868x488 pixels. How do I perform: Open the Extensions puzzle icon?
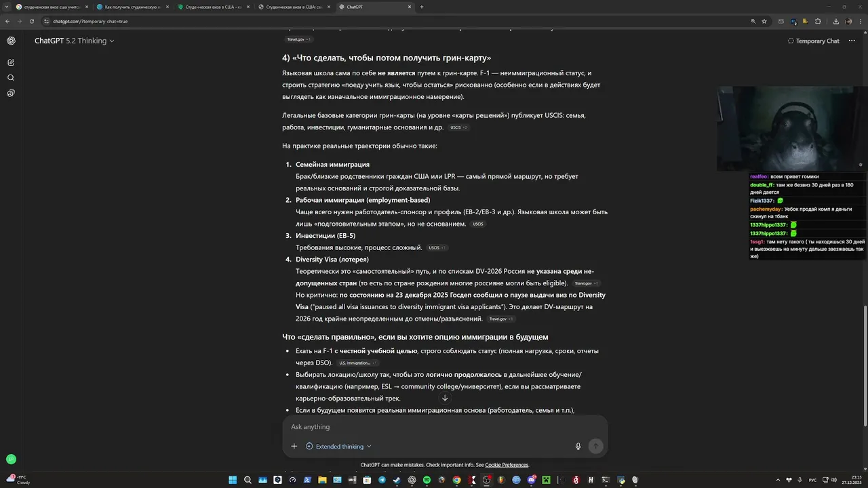818,21
